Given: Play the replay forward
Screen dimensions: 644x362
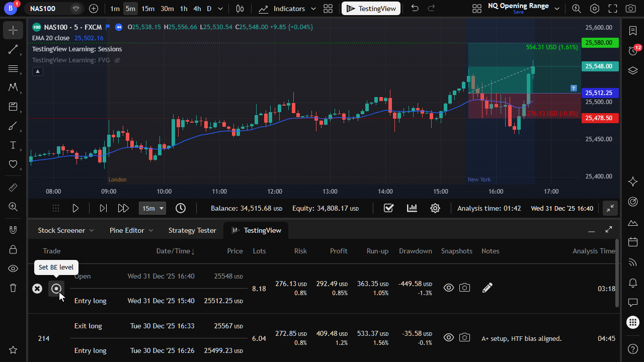Looking at the screenshot, I should point(75,208).
